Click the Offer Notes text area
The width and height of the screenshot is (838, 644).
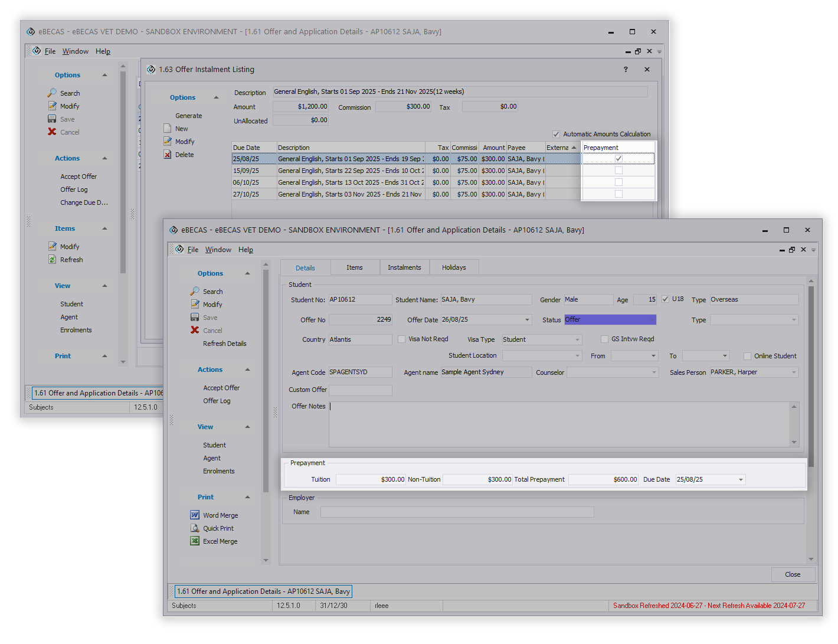coord(559,424)
